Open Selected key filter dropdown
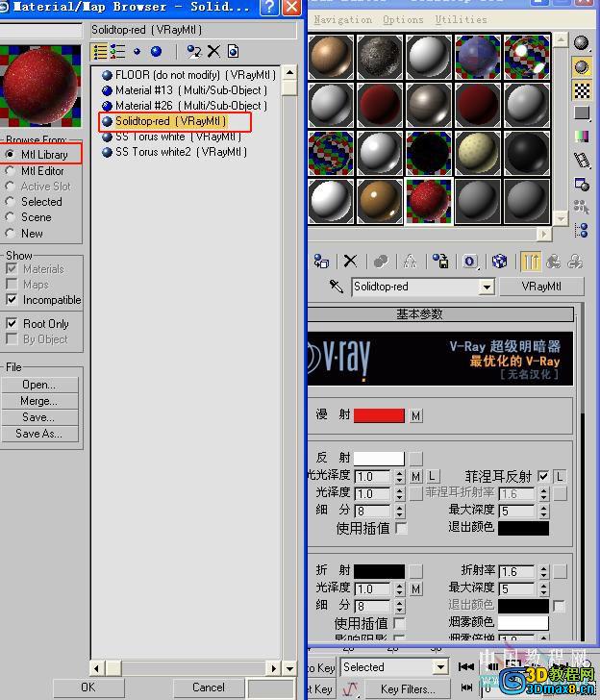This screenshot has height=700, width=600. (x=440, y=667)
